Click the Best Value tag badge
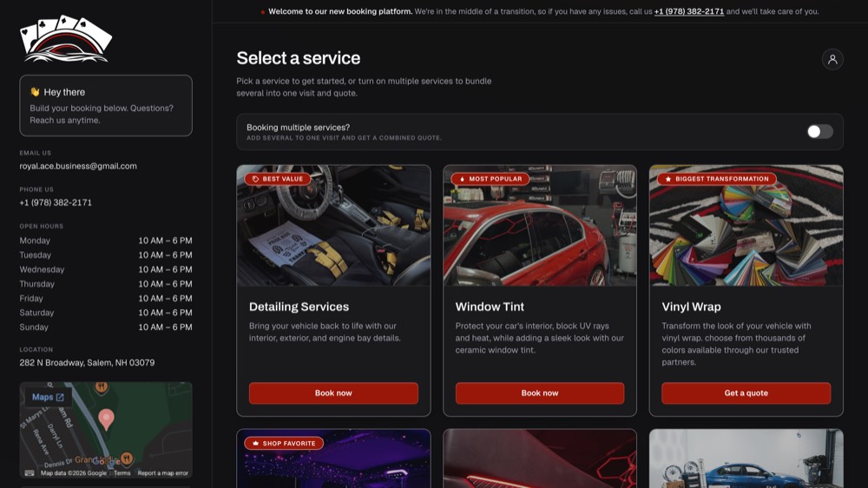Image resolution: width=868 pixels, height=488 pixels. tap(278, 179)
